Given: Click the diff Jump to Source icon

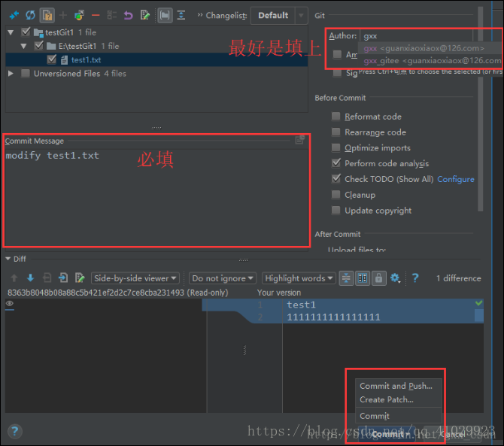Looking at the screenshot, I should (80, 278).
